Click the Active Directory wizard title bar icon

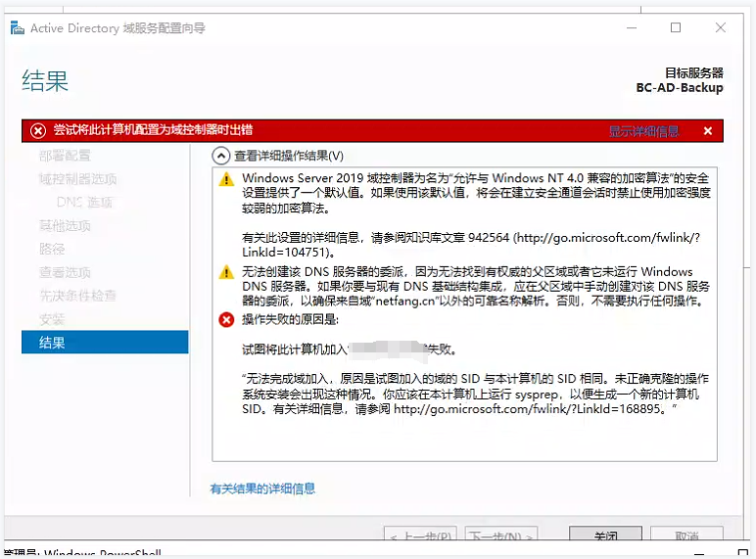pyautogui.click(x=17, y=27)
